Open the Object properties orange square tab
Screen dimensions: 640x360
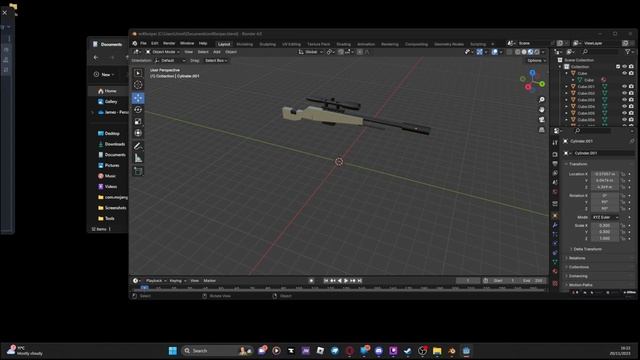(555, 215)
